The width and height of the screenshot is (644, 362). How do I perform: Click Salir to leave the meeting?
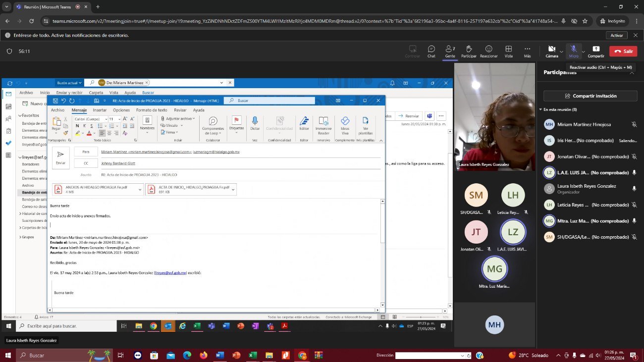(623, 51)
